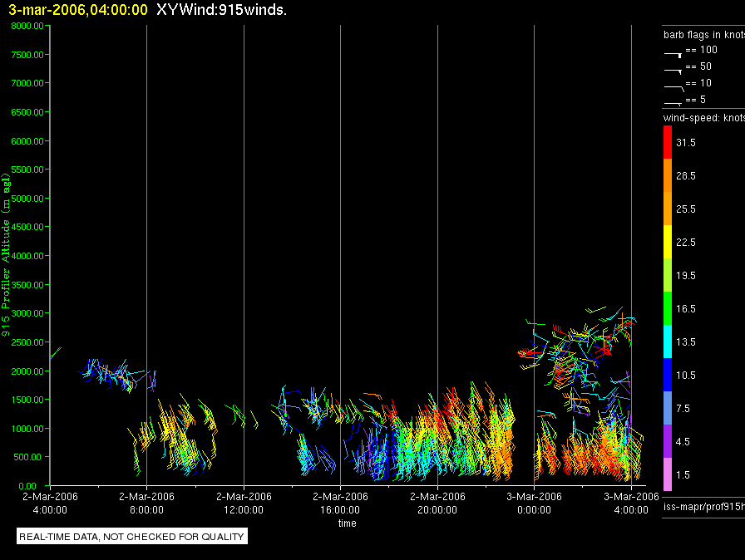This screenshot has height=560, width=745.
Task: Select the red 31.5 knots color swatch
Action: (668, 142)
